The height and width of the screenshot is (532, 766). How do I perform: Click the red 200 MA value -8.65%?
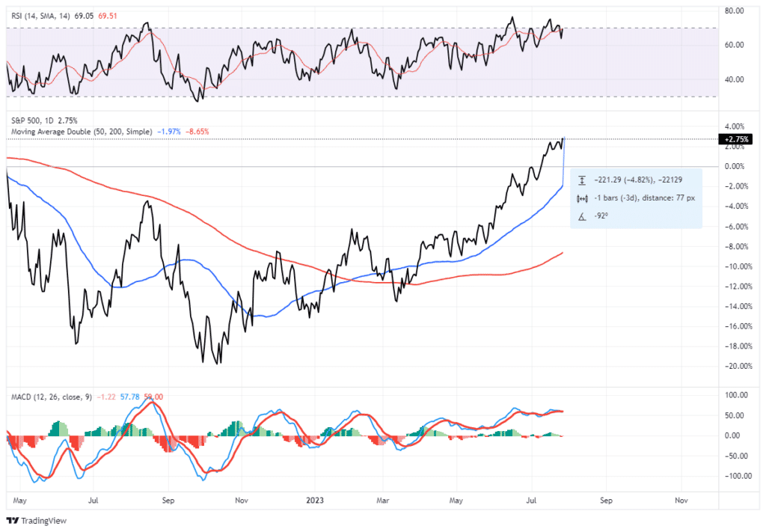point(197,132)
